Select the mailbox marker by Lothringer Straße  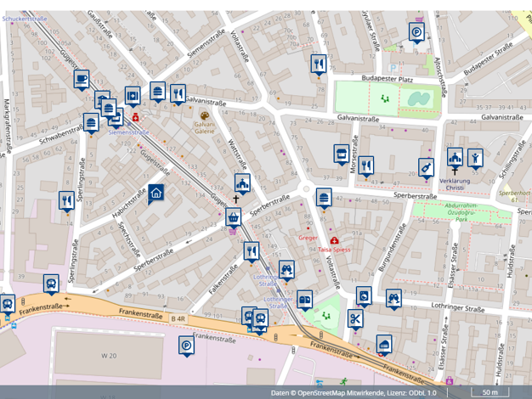click(x=304, y=300)
